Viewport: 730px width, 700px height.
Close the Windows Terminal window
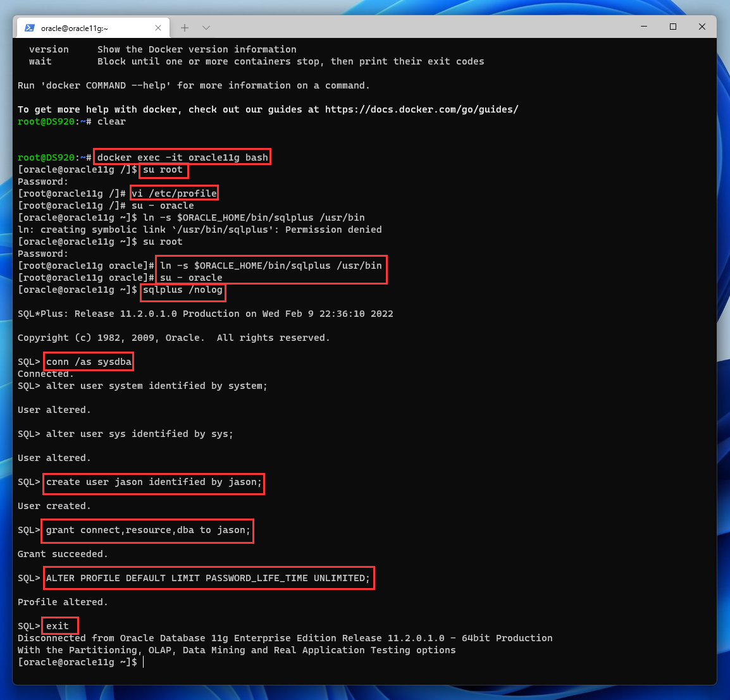pyautogui.click(x=702, y=27)
